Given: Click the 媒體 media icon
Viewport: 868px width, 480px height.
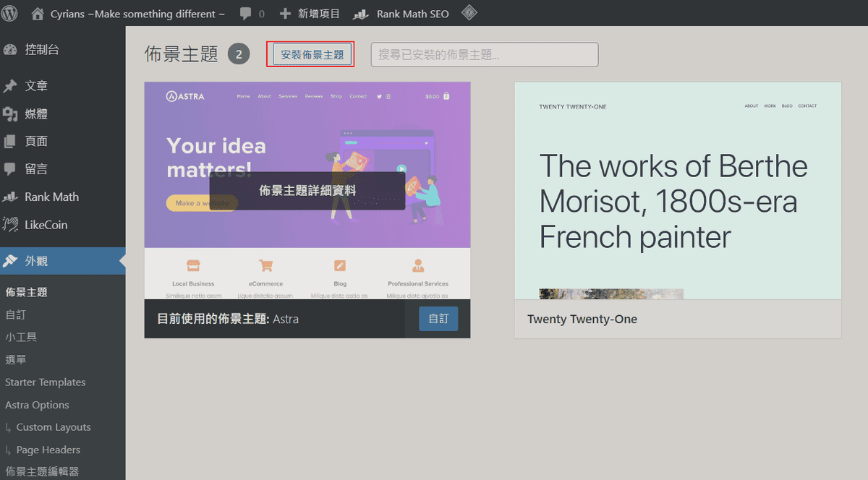Looking at the screenshot, I should click(10, 114).
